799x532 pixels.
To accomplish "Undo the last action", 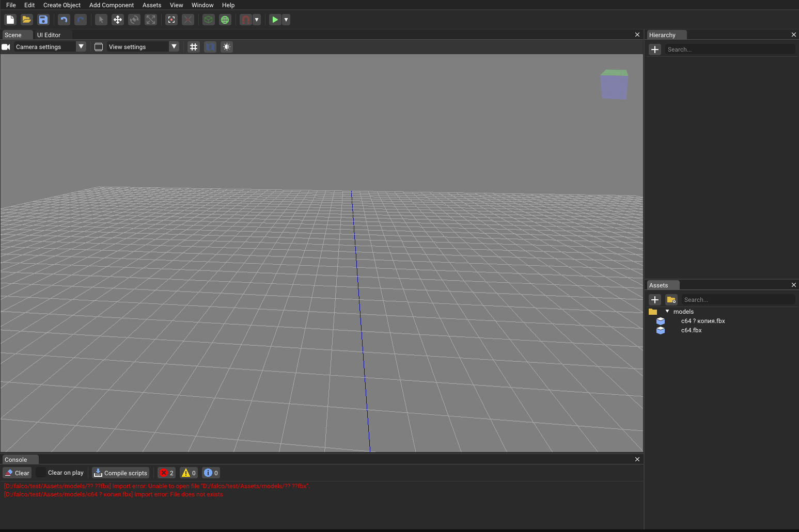I will (x=64, y=20).
